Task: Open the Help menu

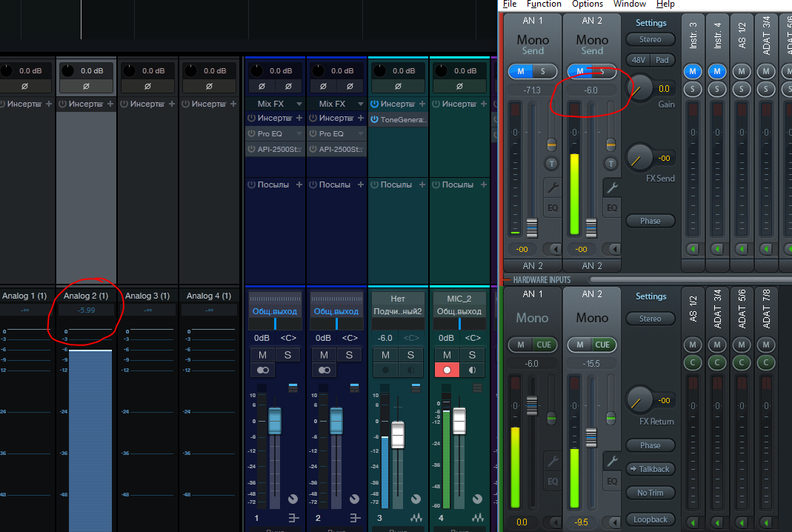Action: pos(665,4)
